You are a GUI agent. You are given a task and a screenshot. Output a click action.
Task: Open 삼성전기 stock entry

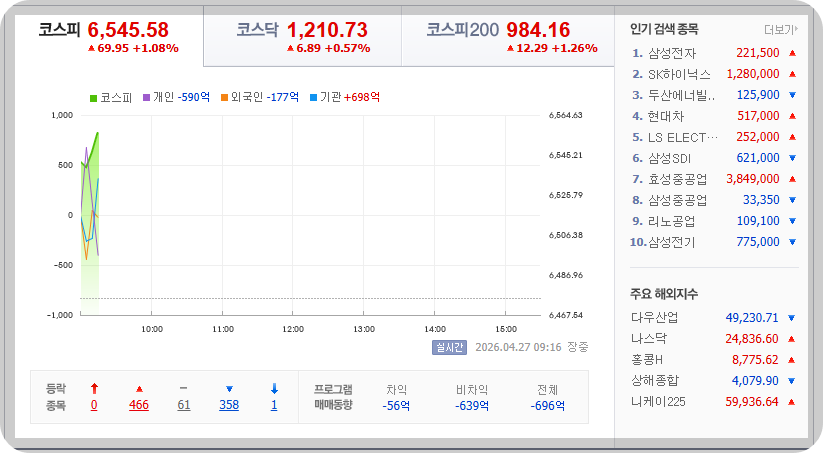pos(672,242)
